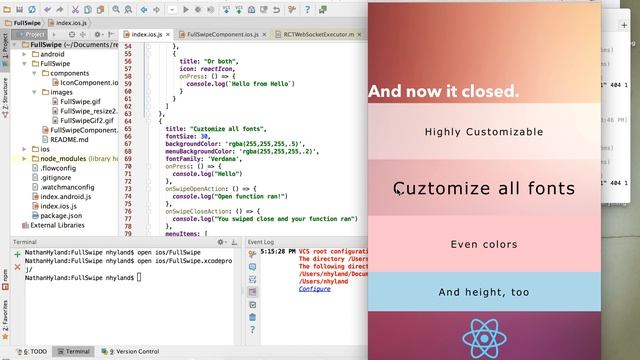Click the Cut scissors icon
Image resolution: width=640 pixels, height=360 pixels.
pyautogui.click(x=75, y=9)
